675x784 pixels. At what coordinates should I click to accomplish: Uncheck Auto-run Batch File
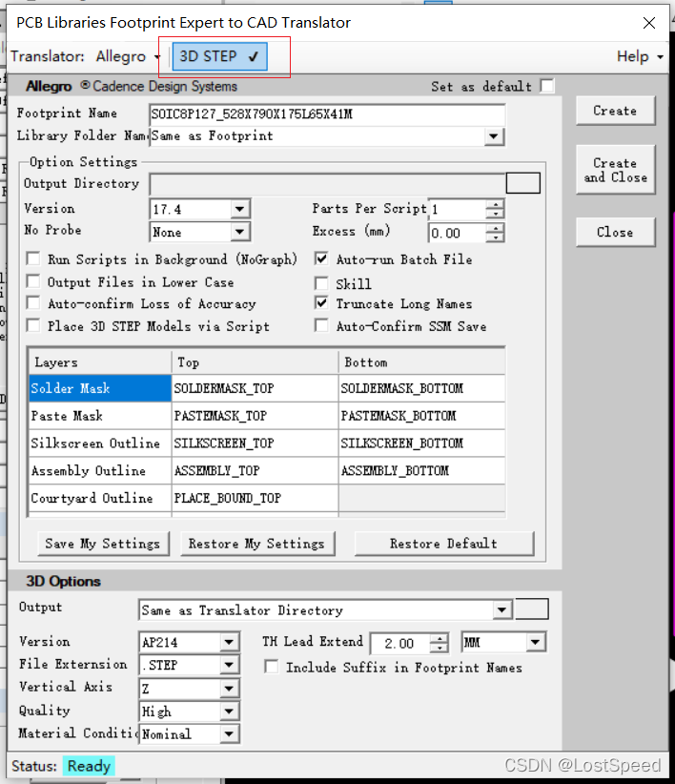321,259
